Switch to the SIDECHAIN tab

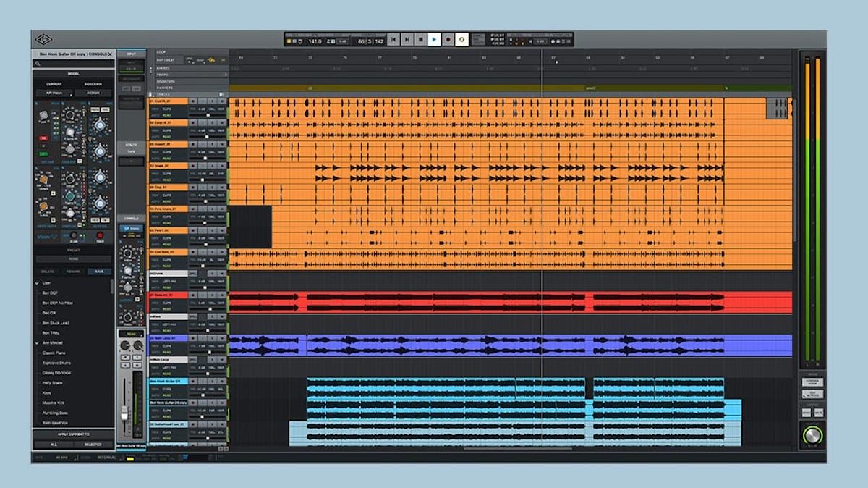[x=93, y=83]
